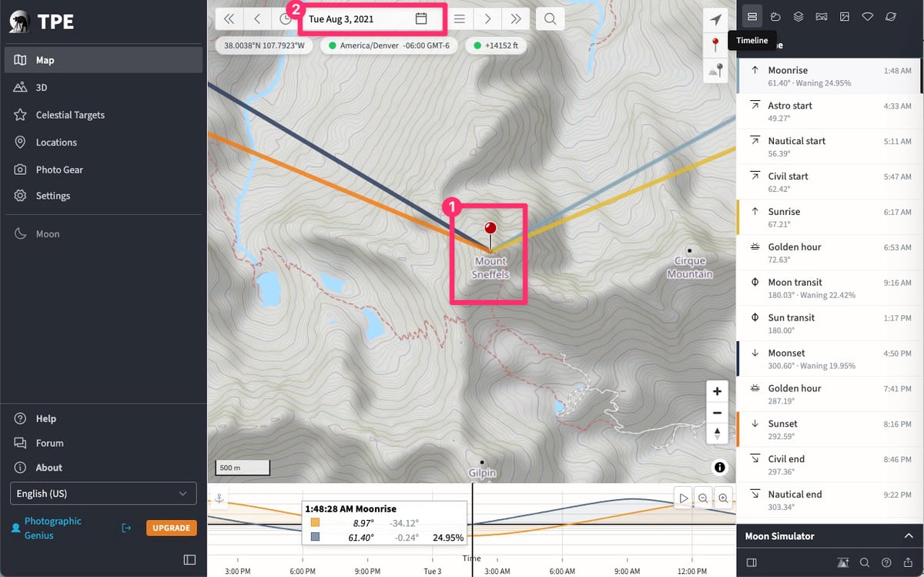Zoom in the map with plus button
The height and width of the screenshot is (577, 924).
tap(717, 391)
